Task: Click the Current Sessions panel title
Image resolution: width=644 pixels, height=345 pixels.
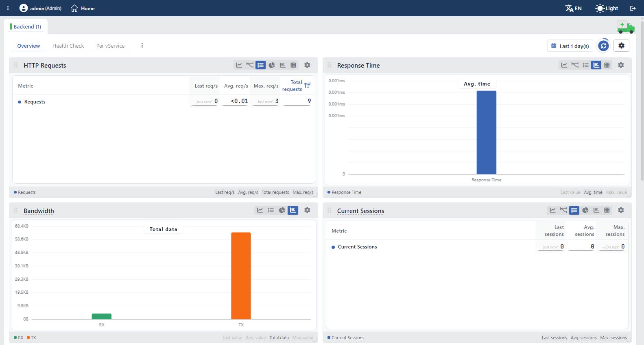Action: [360, 211]
